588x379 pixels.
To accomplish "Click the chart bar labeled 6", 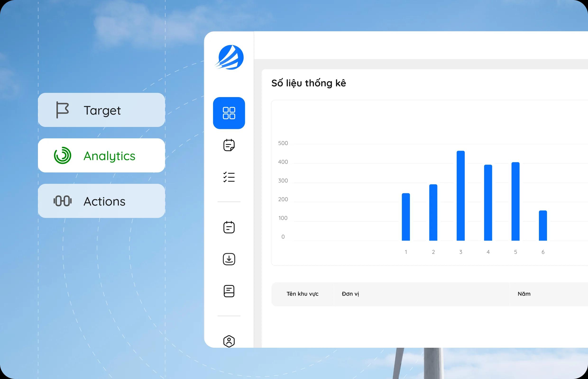I will [543, 226].
